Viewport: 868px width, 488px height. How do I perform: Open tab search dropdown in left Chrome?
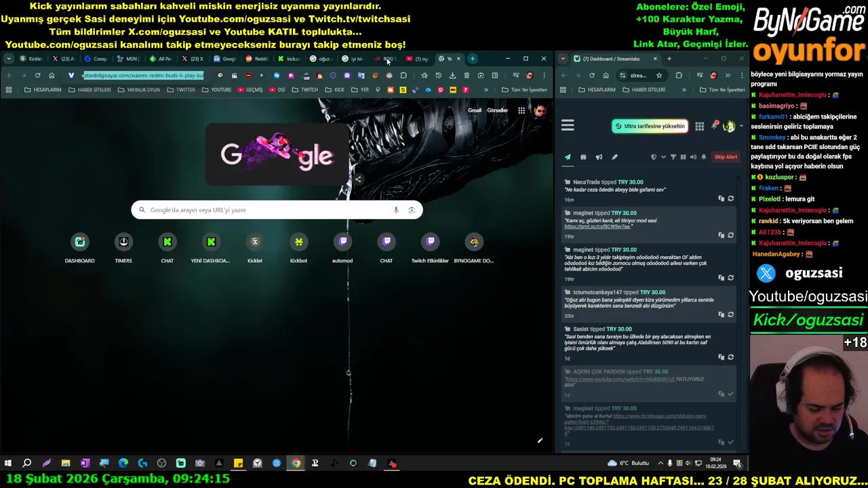(8, 59)
